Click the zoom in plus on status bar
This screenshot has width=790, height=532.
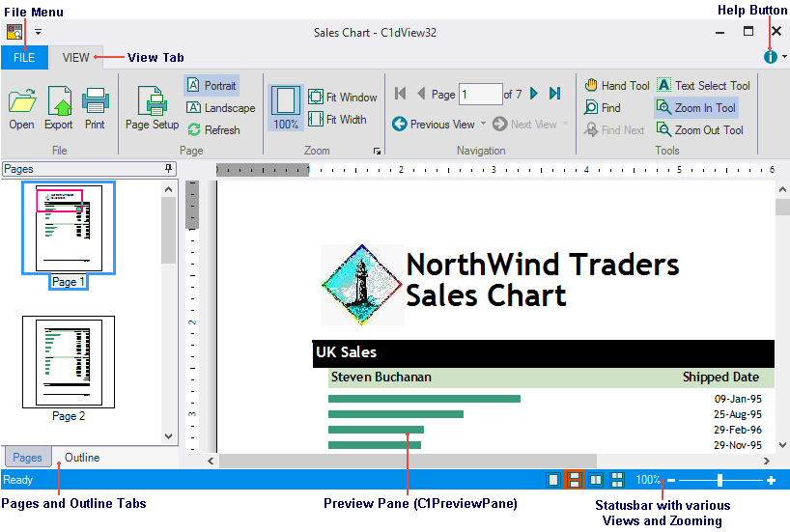(x=771, y=480)
